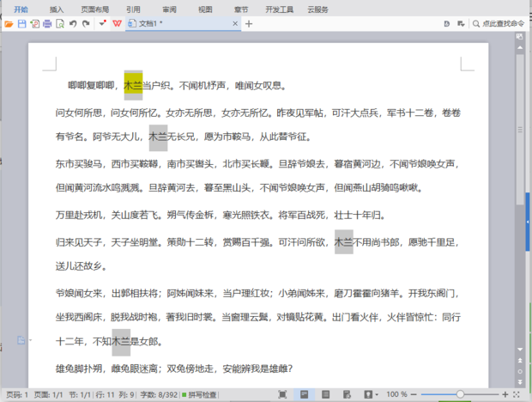Open print preview with the magnifier page icon
The height and width of the screenshot is (402, 532).
[60, 24]
